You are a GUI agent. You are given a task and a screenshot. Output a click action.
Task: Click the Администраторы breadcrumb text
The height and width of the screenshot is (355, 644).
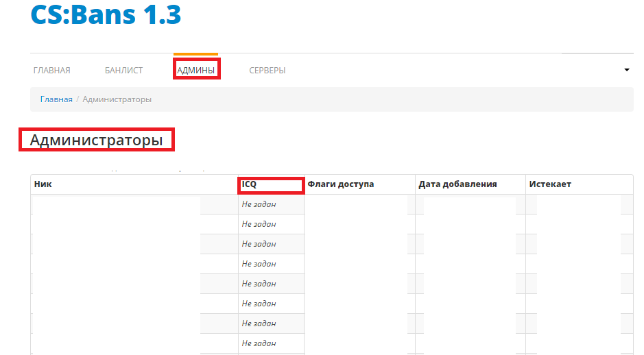(x=117, y=99)
